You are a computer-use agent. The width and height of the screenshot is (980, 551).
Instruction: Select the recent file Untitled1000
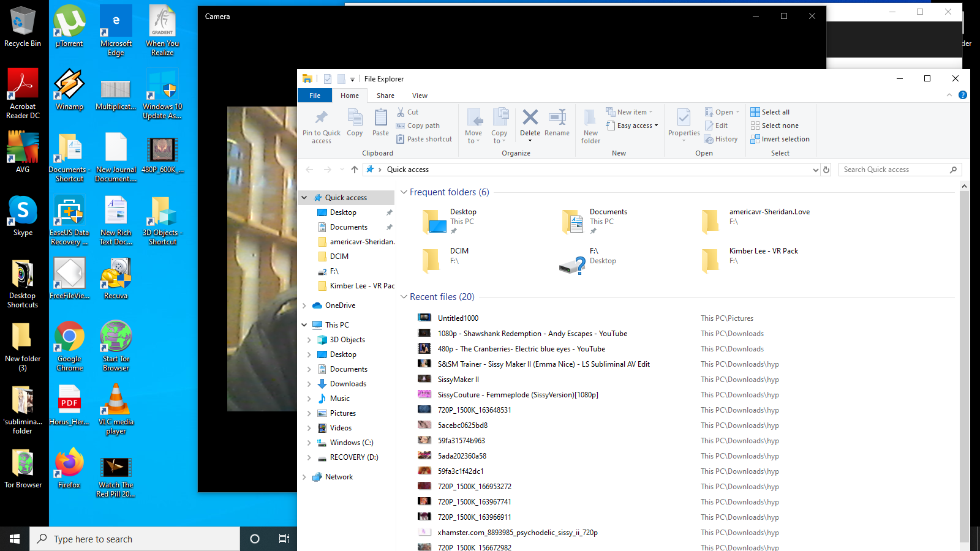pyautogui.click(x=458, y=318)
